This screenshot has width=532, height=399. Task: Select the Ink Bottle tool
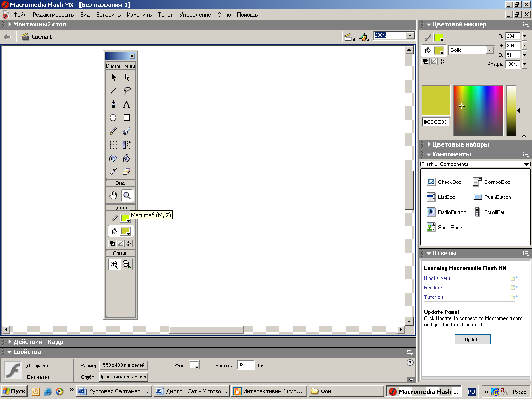coord(113,158)
